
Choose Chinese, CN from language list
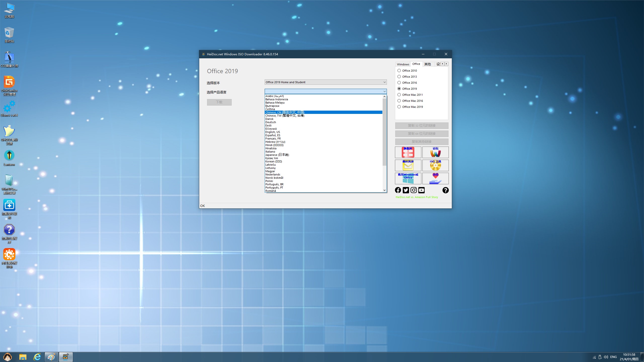tap(324, 112)
